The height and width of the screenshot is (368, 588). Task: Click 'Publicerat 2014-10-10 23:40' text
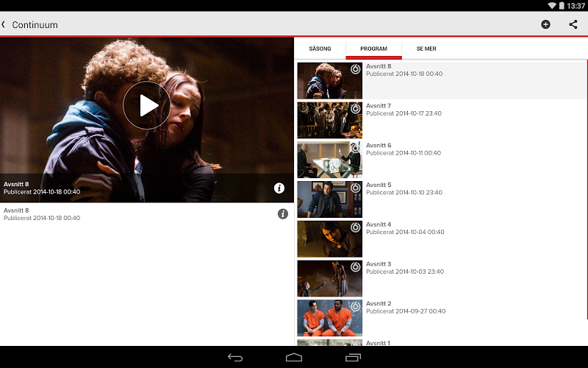tap(404, 193)
